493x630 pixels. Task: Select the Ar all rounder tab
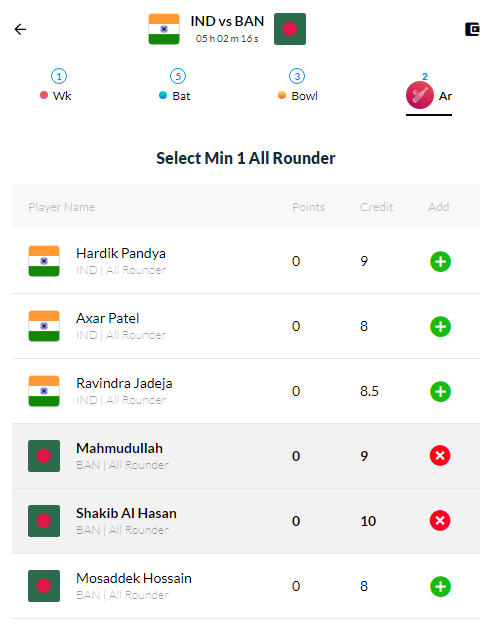[429, 94]
